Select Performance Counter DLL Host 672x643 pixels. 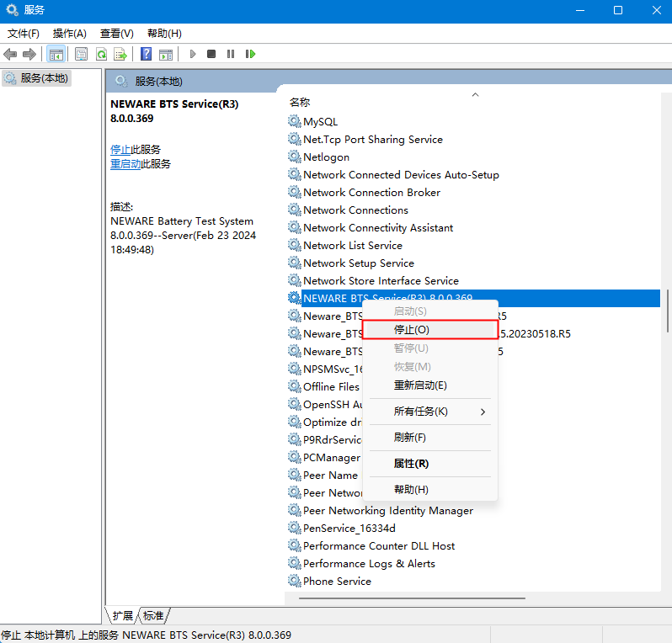(x=379, y=545)
